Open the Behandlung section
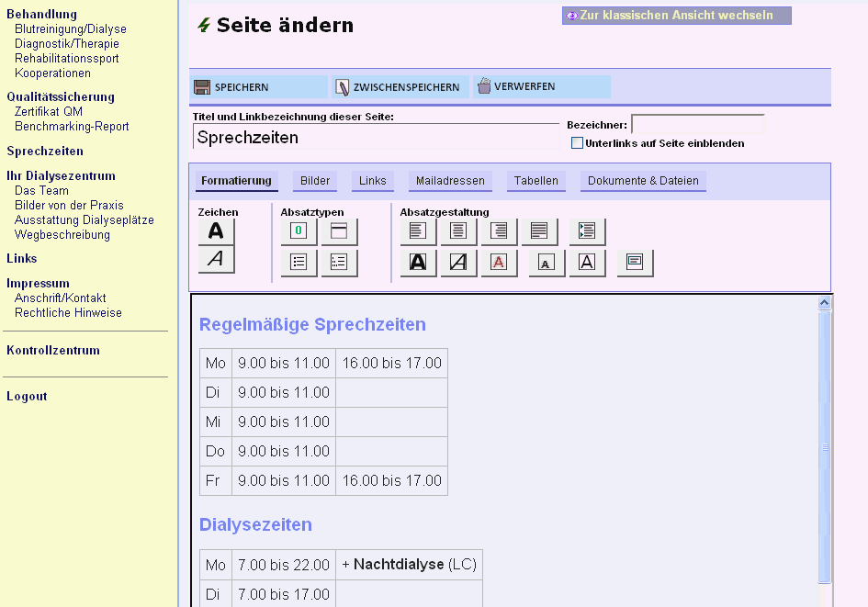868x607 pixels. (41, 14)
